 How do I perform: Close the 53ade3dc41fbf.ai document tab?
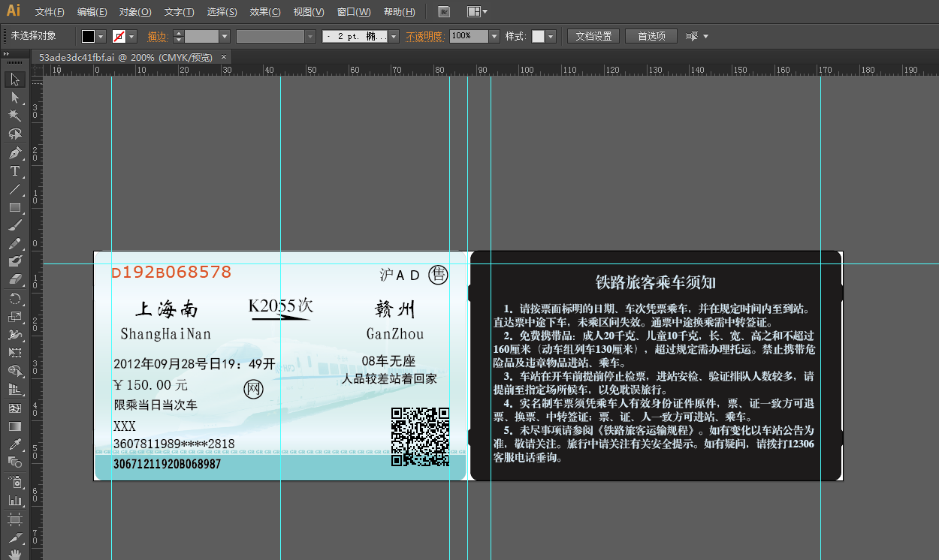click(224, 57)
